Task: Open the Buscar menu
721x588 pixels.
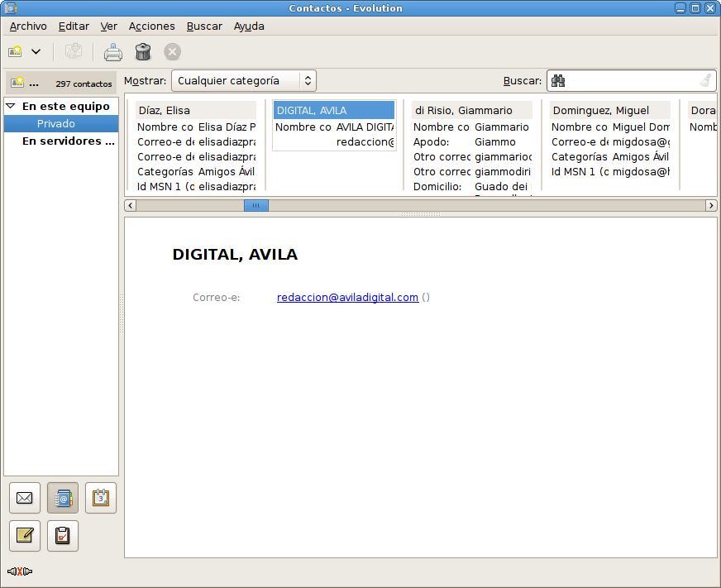Action: (204, 26)
